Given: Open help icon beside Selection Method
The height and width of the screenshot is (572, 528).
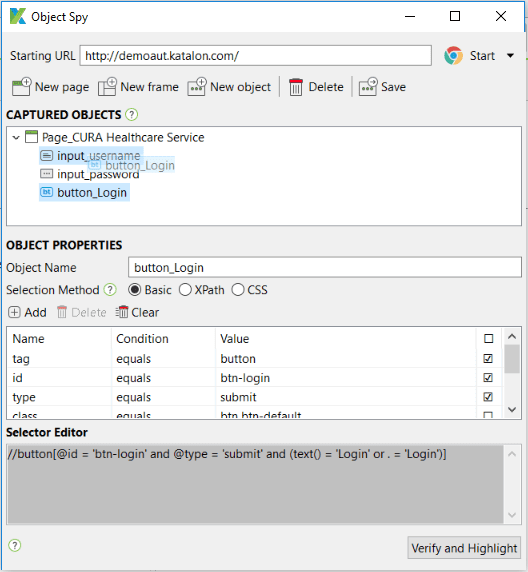Looking at the screenshot, I should click(x=110, y=290).
